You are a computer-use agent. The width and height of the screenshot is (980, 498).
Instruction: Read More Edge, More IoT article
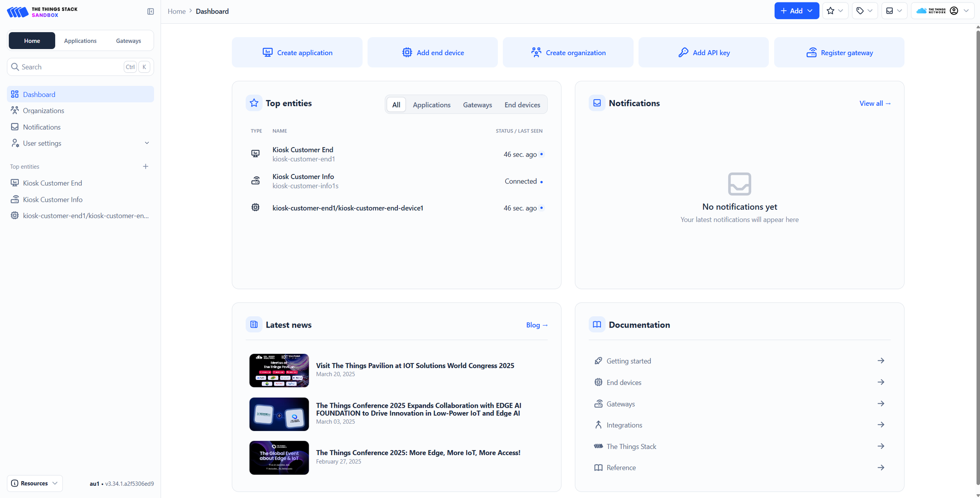pos(418,453)
